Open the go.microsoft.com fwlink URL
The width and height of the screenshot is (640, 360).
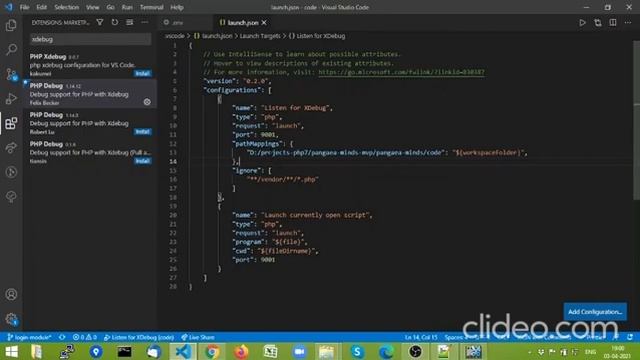(x=401, y=72)
